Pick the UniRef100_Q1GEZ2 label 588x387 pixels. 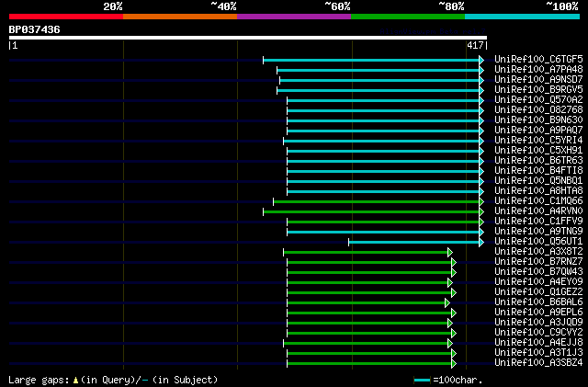pyautogui.click(x=538, y=292)
